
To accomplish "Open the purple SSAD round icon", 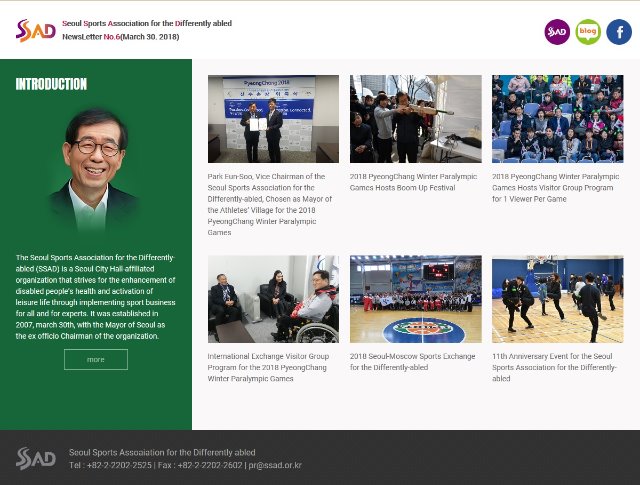I will [x=557, y=32].
